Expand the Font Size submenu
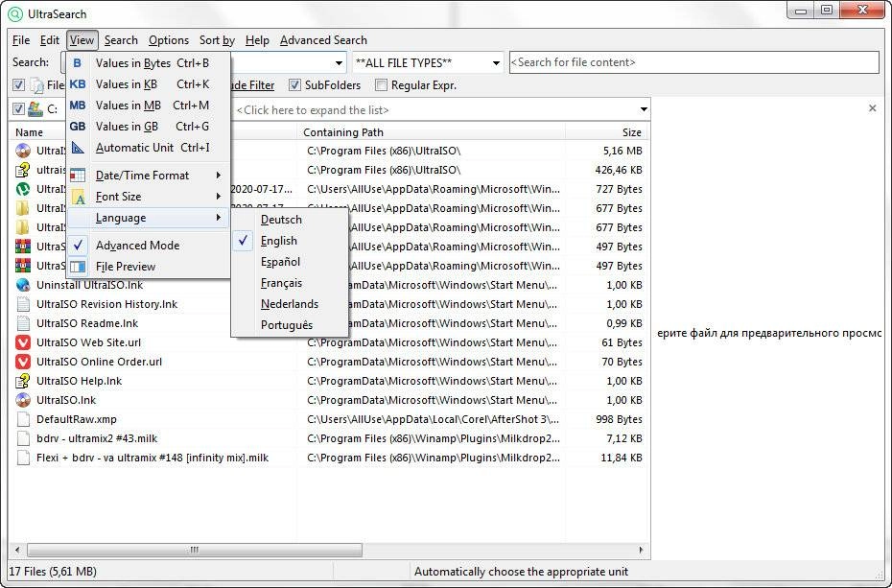This screenshot has width=892, height=588. click(x=148, y=197)
